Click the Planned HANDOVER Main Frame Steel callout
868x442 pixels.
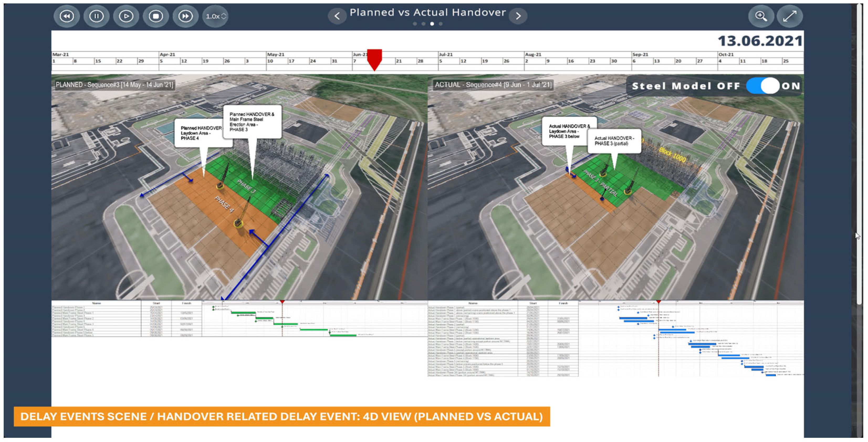[252, 122]
